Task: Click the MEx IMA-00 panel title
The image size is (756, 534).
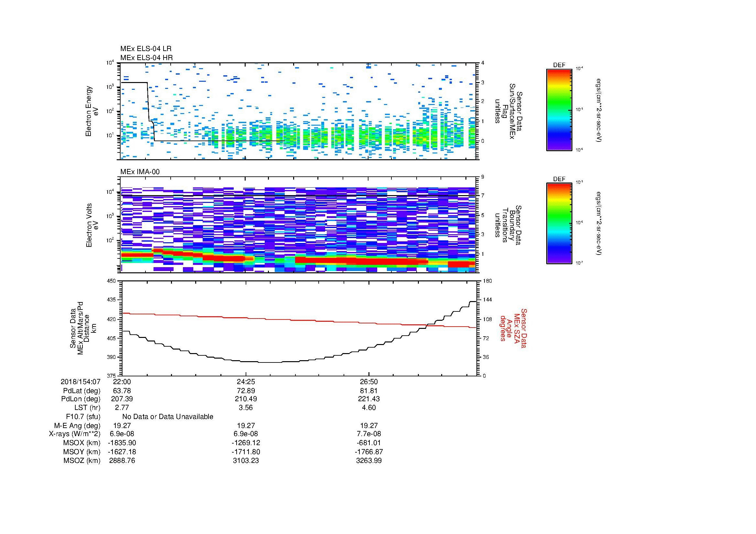Action: tap(140, 172)
